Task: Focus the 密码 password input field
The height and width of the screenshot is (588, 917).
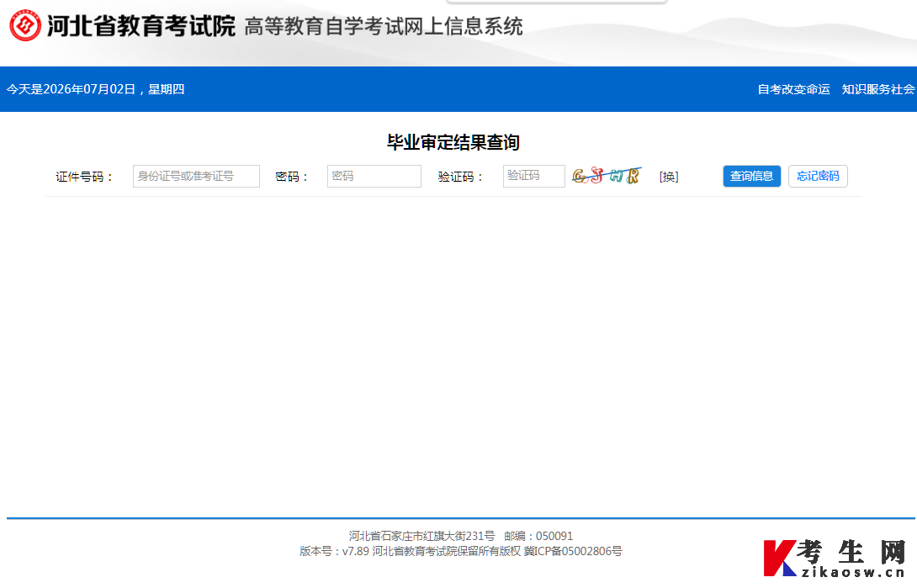Action: pos(374,176)
